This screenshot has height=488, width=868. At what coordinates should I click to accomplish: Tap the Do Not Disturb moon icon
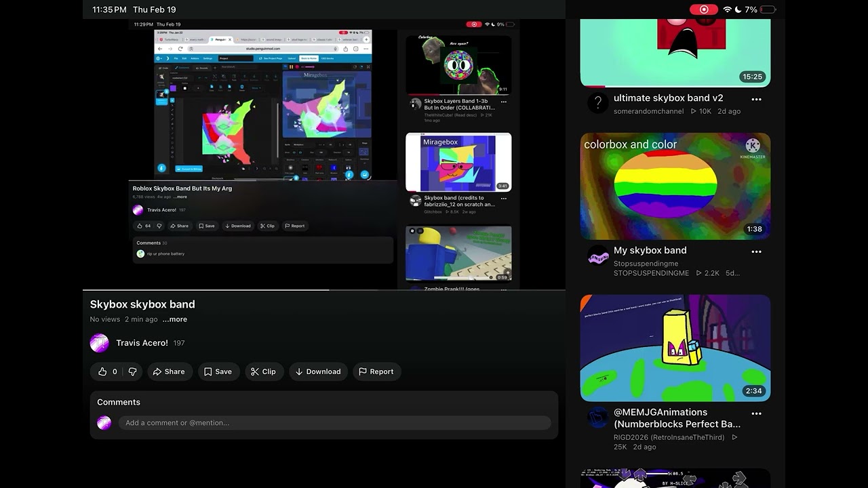(x=738, y=9)
